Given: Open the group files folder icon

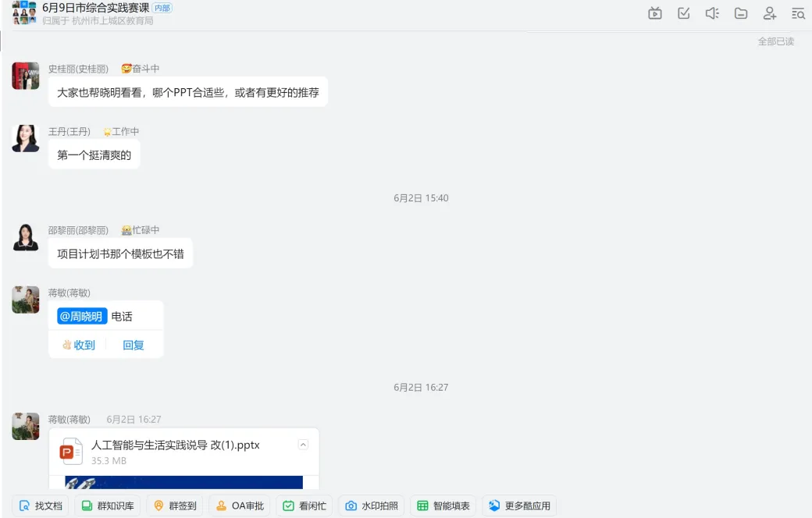Looking at the screenshot, I should (741, 13).
